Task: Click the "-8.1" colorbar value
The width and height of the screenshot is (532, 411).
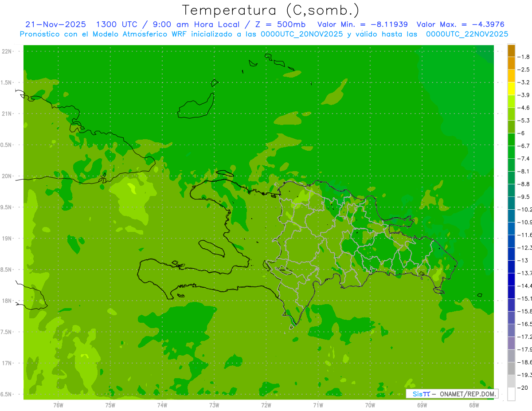Action: (524, 171)
